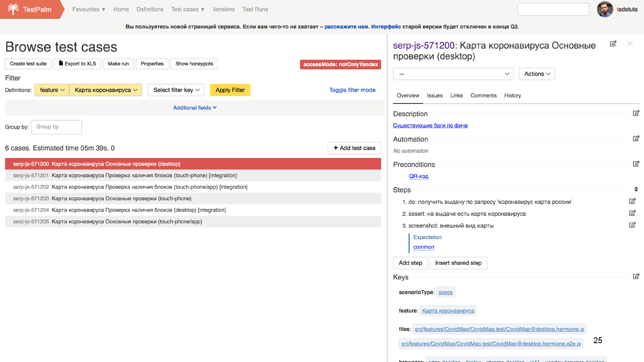Click the TestPalm palm tree logo
The width and height of the screenshot is (644, 362).
pos(13,9)
